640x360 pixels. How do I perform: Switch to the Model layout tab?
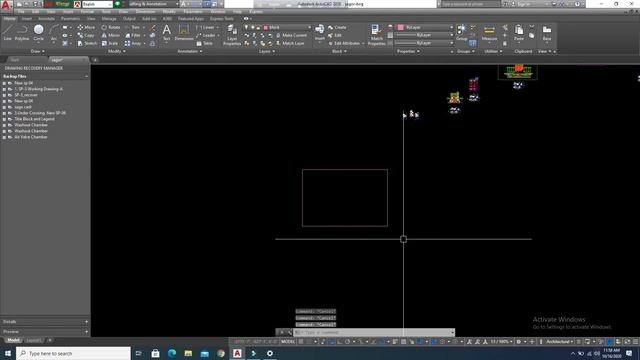click(x=13, y=340)
